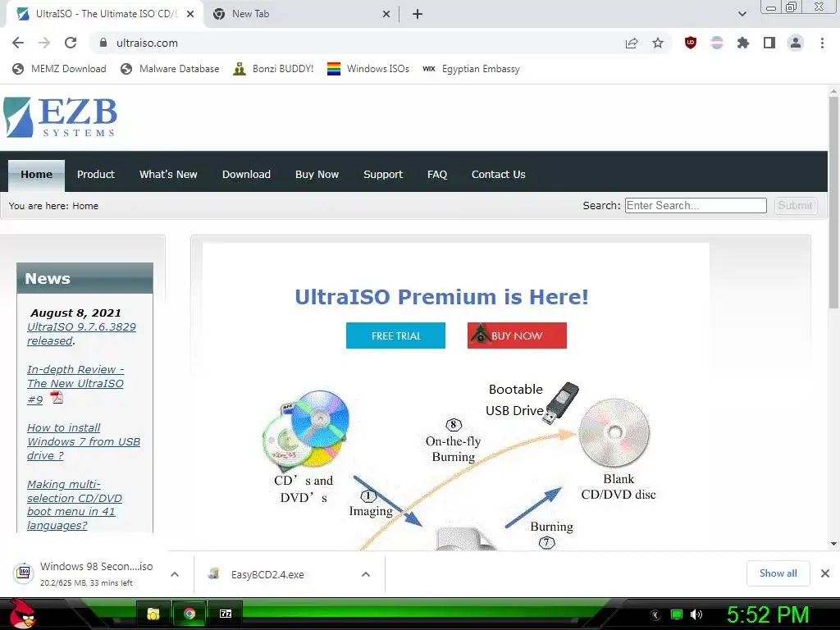Open Chrome three-dot menu

coord(822,43)
